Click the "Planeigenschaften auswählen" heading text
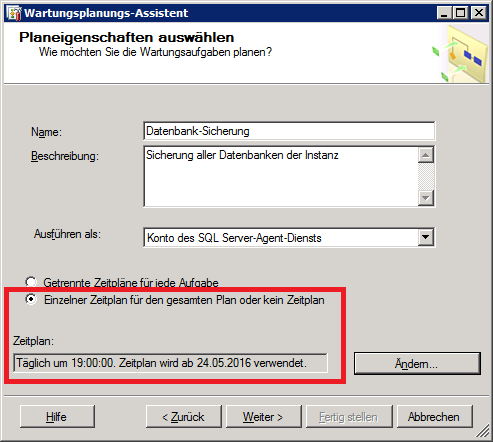Screen dimensions: 493x442 click(127, 37)
